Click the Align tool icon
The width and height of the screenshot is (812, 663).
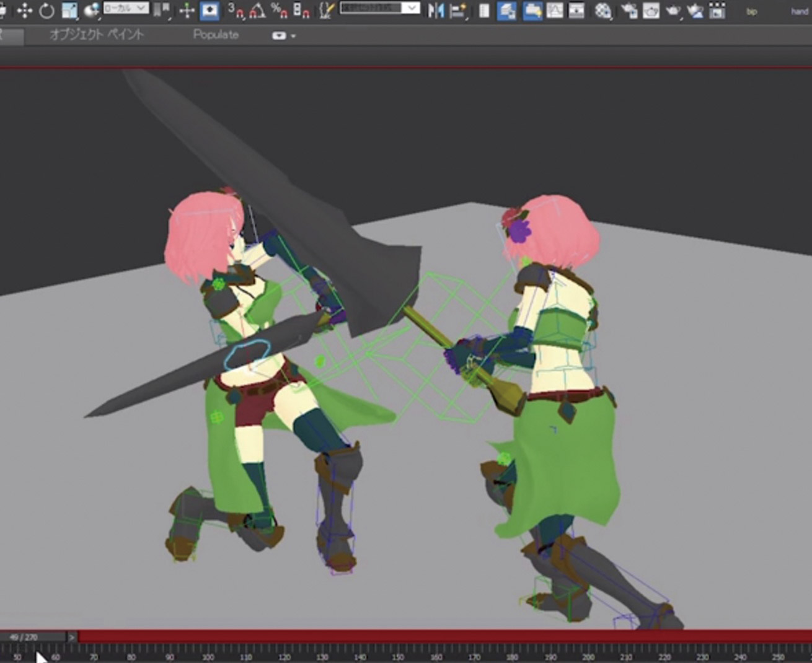(459, 11)
